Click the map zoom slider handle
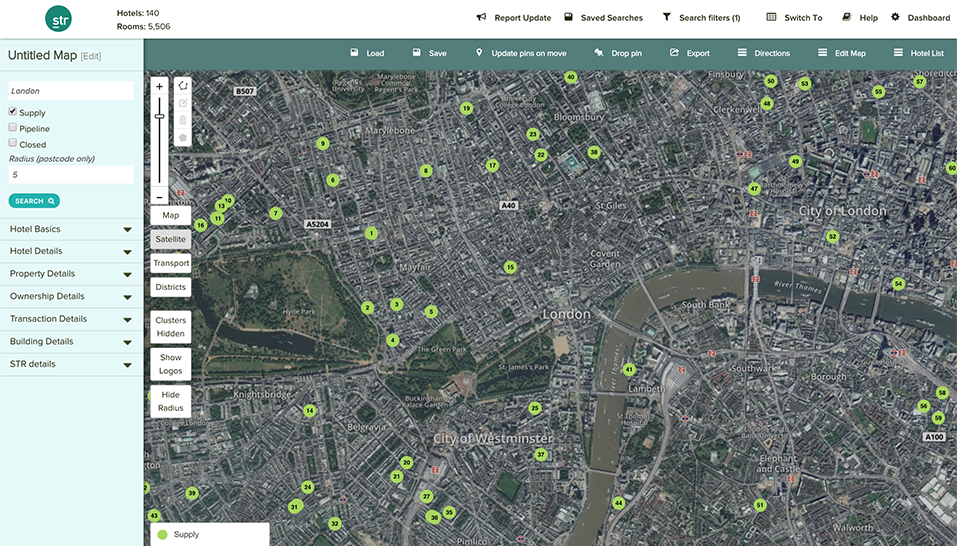957x546 pixels. (x=159, y=117)
